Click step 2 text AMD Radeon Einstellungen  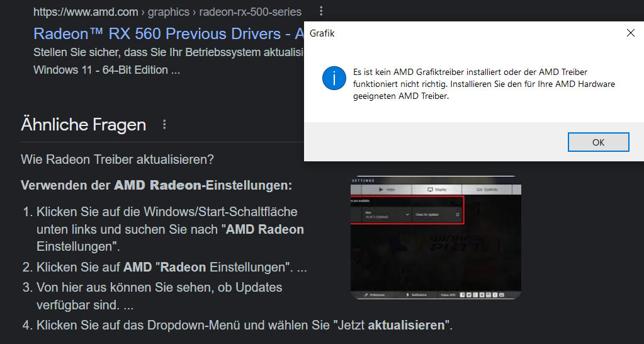(172, 267)
